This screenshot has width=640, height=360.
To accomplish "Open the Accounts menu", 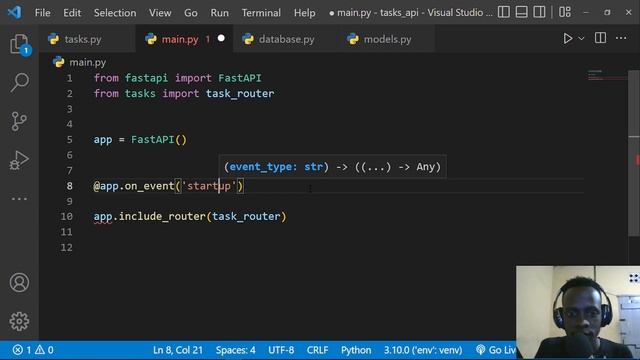I will (x=19, y=282).
